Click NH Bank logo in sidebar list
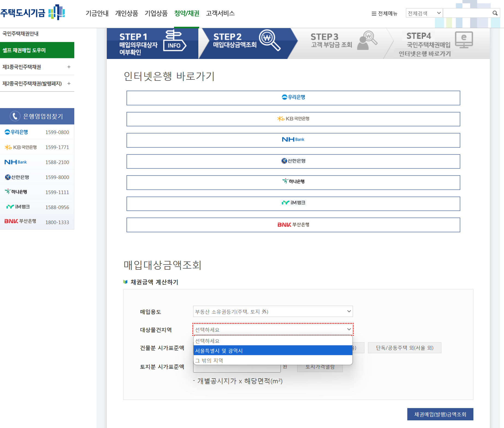 point(16,162)
